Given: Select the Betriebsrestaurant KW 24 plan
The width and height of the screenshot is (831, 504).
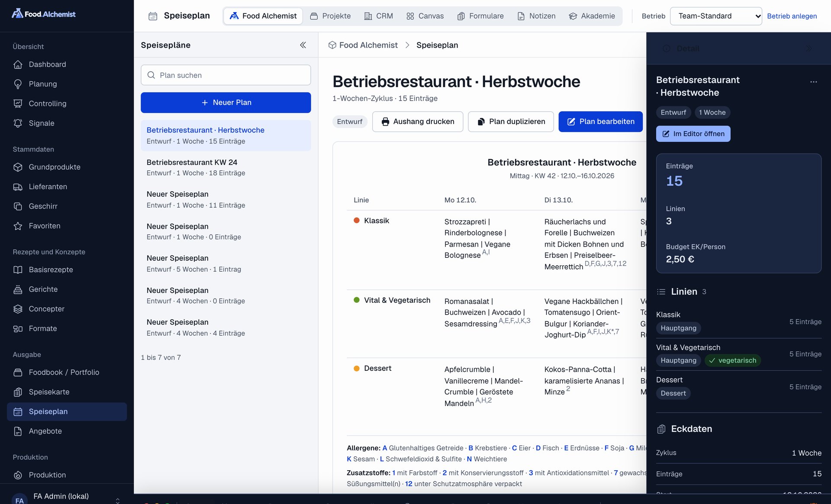Looking at the screenshot, I should tap(225, 167).
